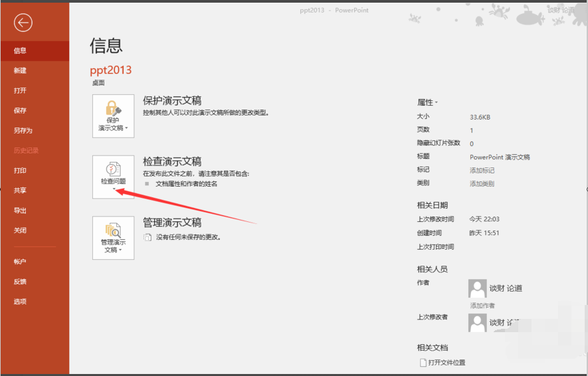Click the ppt2013 file name heading
Image resolution: width=588 pixels, height=376 pixels.
pos(111,70)
